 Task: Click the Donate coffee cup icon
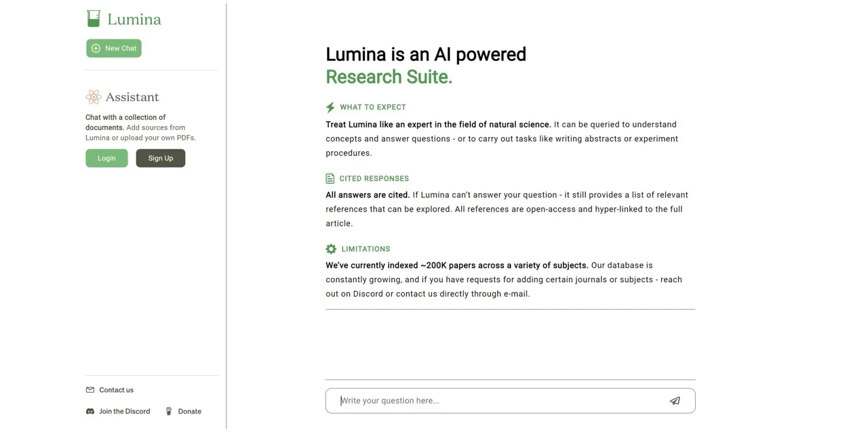pyautogui.click(x=169, y=412)
